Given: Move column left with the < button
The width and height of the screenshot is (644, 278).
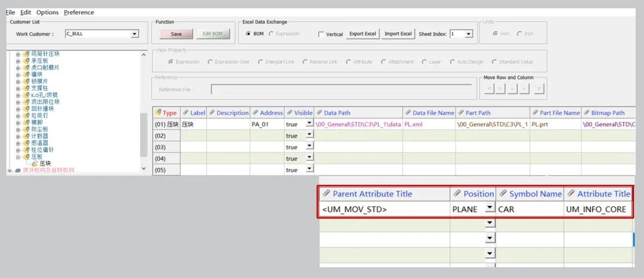Looking at the screenshot, I should pos(489,88).
